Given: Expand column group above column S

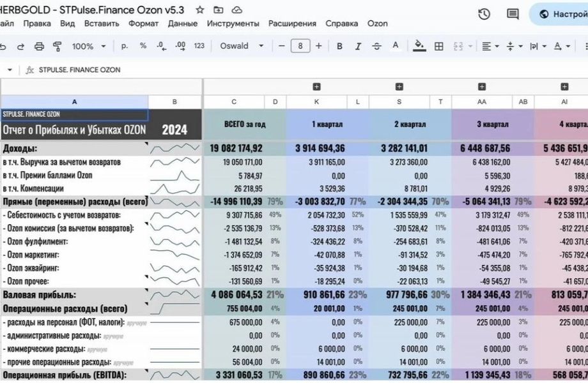Looking at the screenshot, I should [399, 87].
